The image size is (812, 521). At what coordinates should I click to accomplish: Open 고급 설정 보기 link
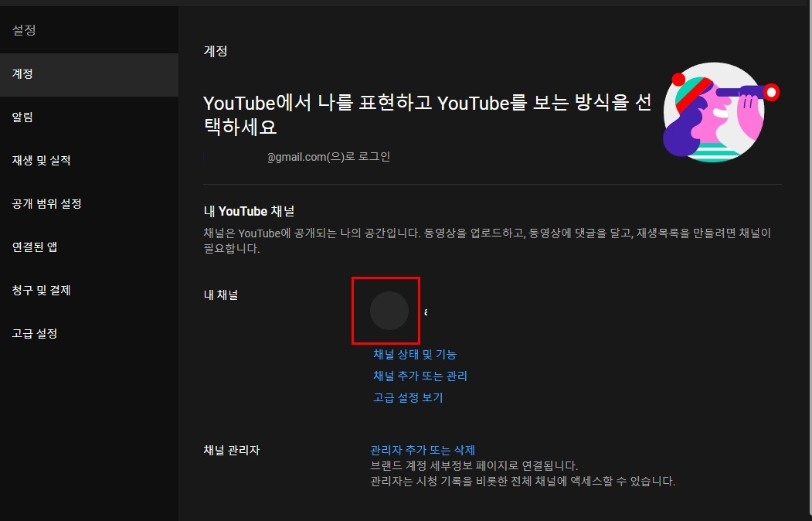click(407, 397)
